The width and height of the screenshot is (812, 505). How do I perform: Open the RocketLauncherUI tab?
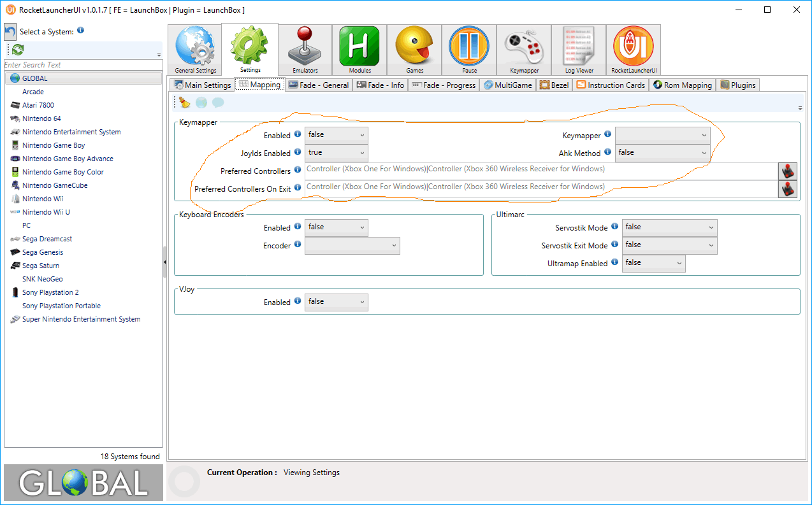(x=634, y=50)
